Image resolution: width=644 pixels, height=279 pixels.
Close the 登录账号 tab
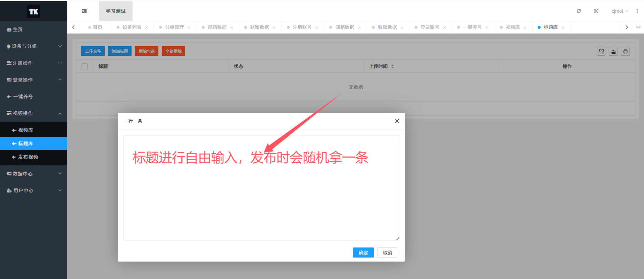coord(444,27)
